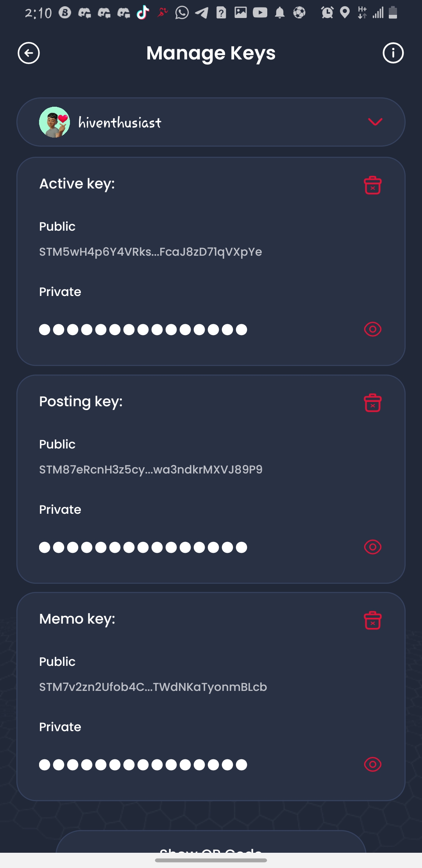Tap the Memo key public address

point(153,687)
